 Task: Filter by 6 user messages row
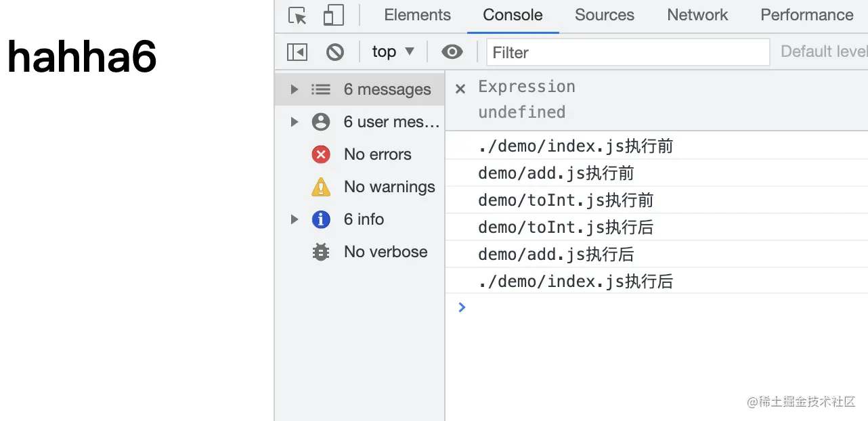tap(360, 122)
